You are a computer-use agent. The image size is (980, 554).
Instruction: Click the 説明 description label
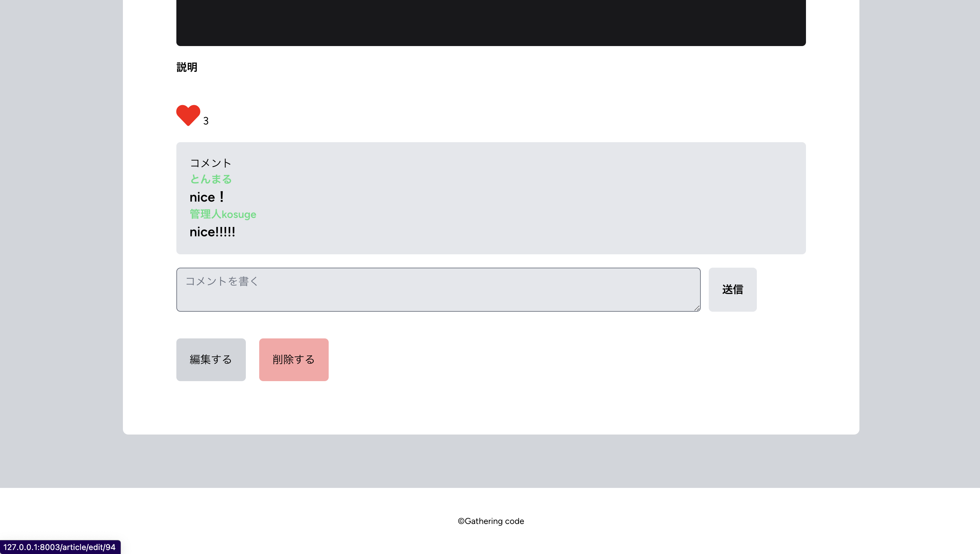click(x=187, y=67)
